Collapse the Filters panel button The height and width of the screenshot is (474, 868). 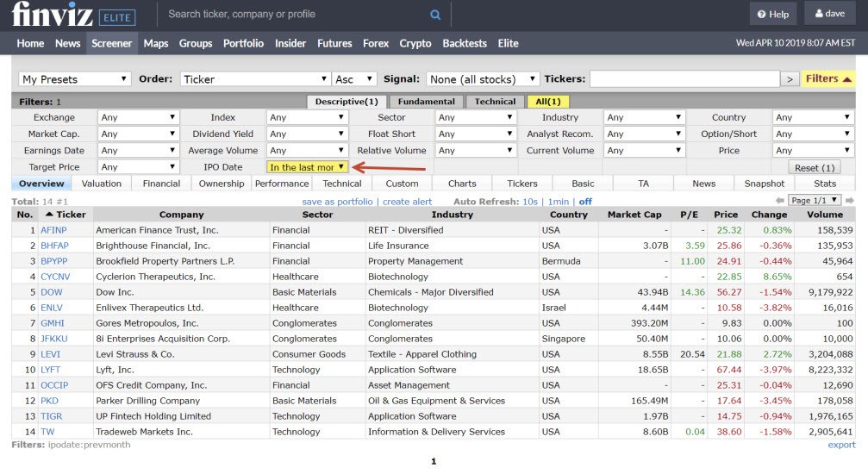828,78
